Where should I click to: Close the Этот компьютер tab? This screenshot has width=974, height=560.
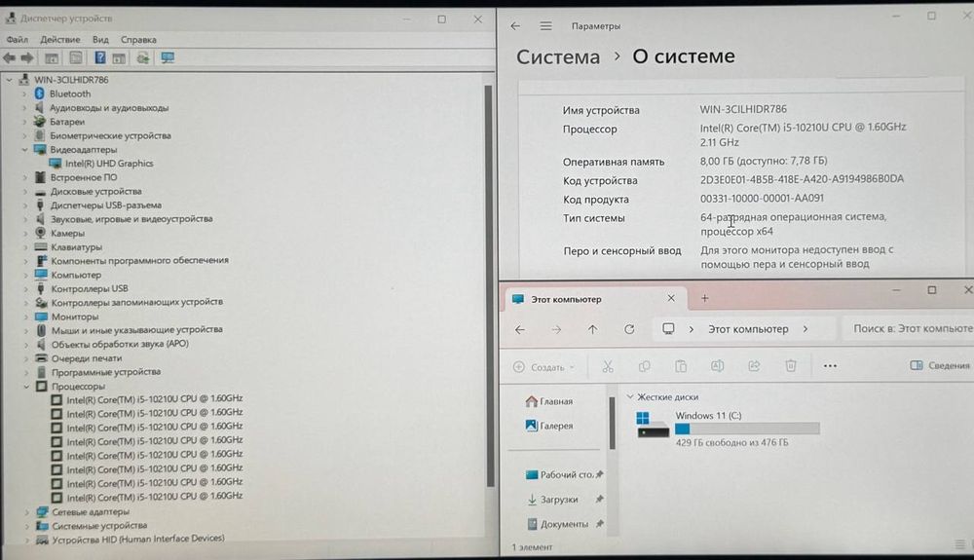(x=671, y=299)
